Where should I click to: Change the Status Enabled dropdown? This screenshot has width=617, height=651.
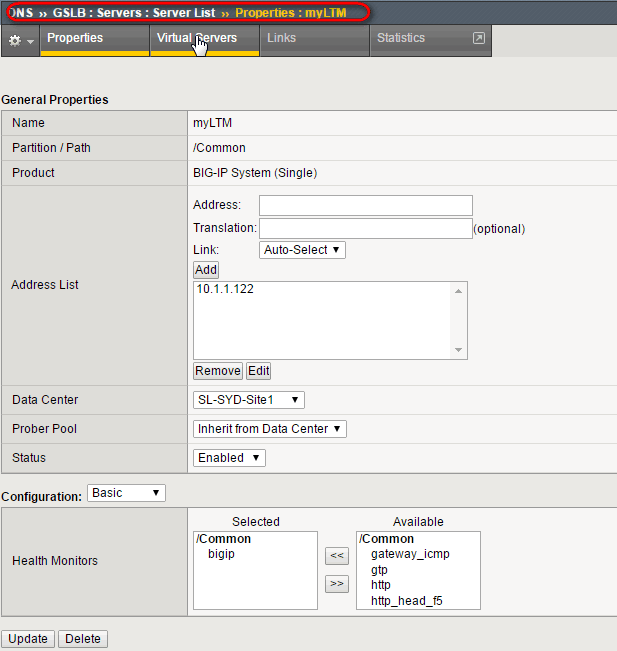(x=229, y=458)
